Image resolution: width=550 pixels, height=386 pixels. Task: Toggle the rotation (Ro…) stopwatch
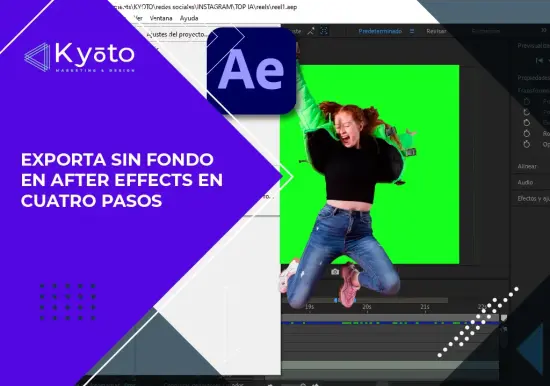point(526,133)
